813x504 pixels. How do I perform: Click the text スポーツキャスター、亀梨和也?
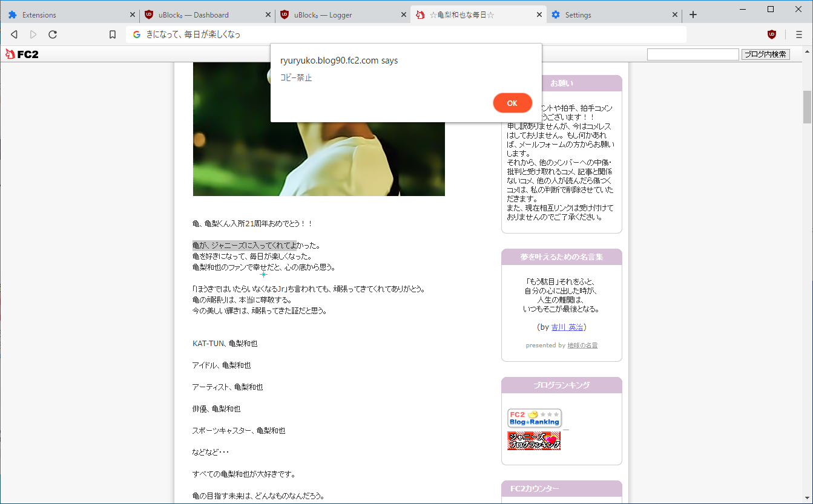[x=239, y=431]
